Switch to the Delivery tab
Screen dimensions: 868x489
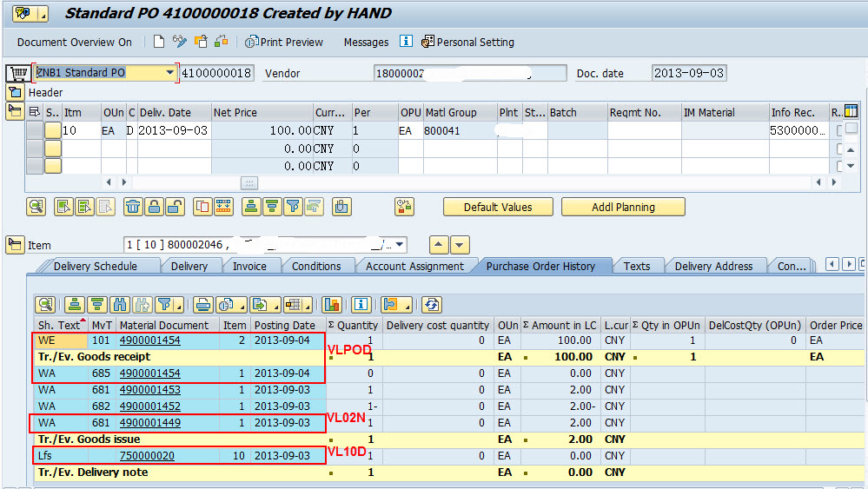click(189, 266)
